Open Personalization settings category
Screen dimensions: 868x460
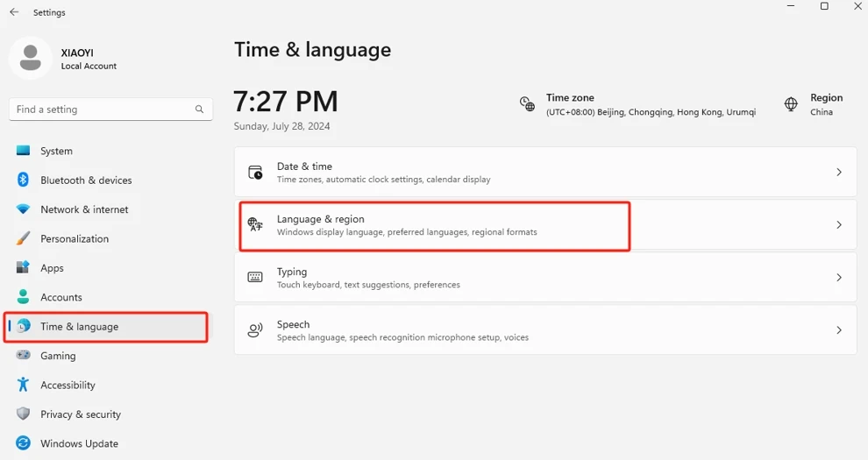75,239
